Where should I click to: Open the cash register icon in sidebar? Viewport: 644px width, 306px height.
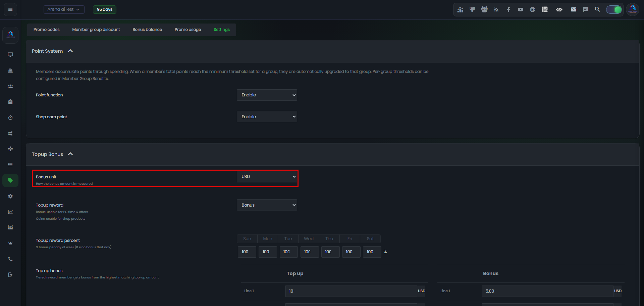pos(10,71)
